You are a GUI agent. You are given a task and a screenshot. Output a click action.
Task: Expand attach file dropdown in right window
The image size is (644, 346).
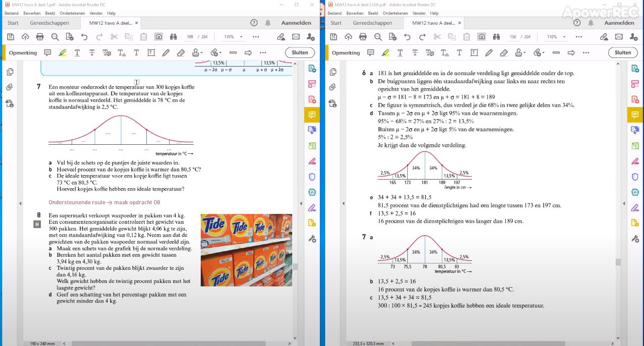point(543,52)
